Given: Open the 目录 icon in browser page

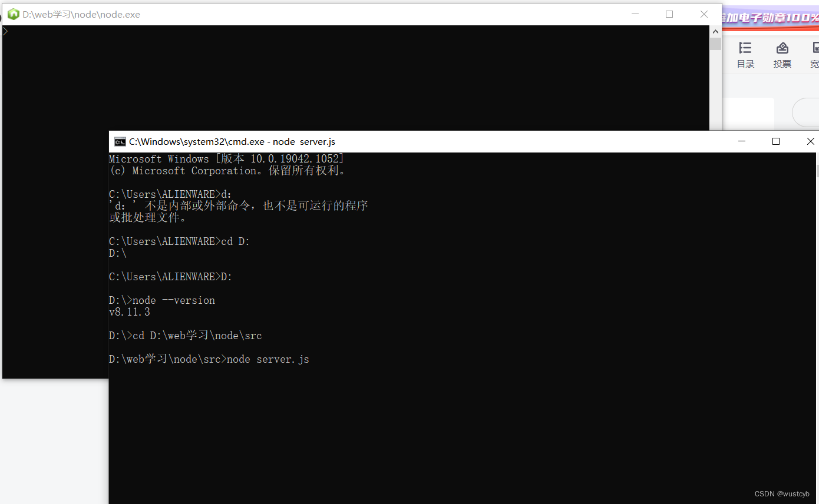Looking at the screenshot, I should (745, 55).
